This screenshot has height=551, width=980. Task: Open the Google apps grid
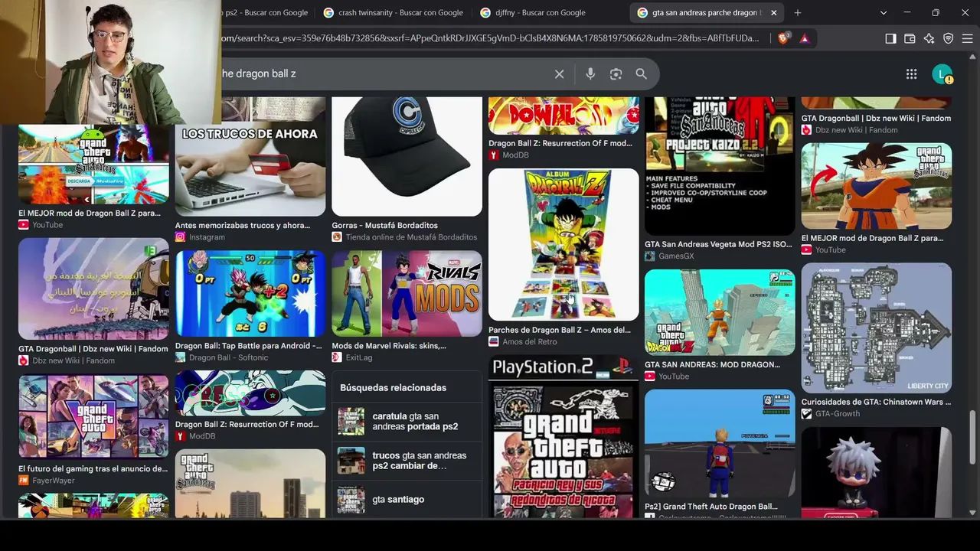[911, 73]
